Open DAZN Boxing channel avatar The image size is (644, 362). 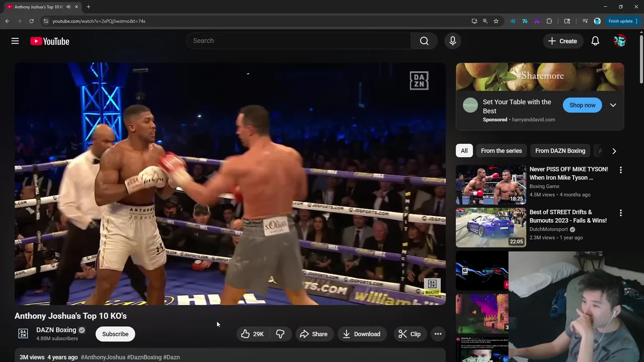click(x=23, y=333)
